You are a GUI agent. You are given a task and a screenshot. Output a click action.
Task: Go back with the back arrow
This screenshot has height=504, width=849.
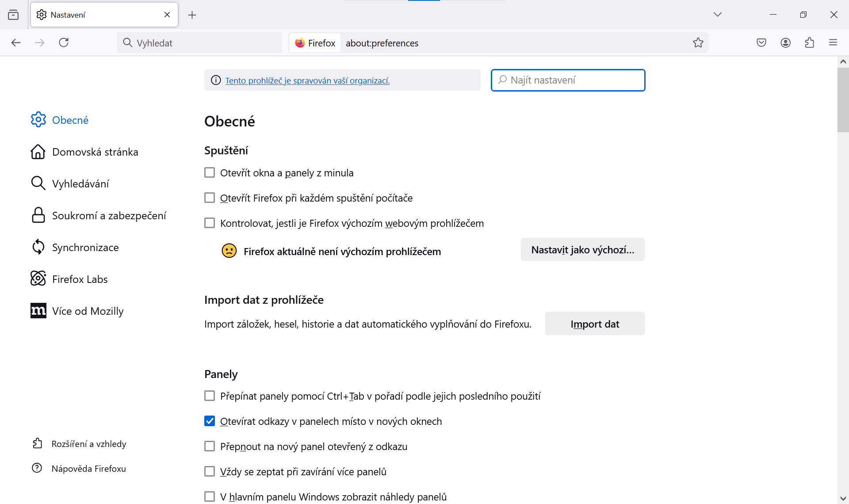click(x=16, y=42)
